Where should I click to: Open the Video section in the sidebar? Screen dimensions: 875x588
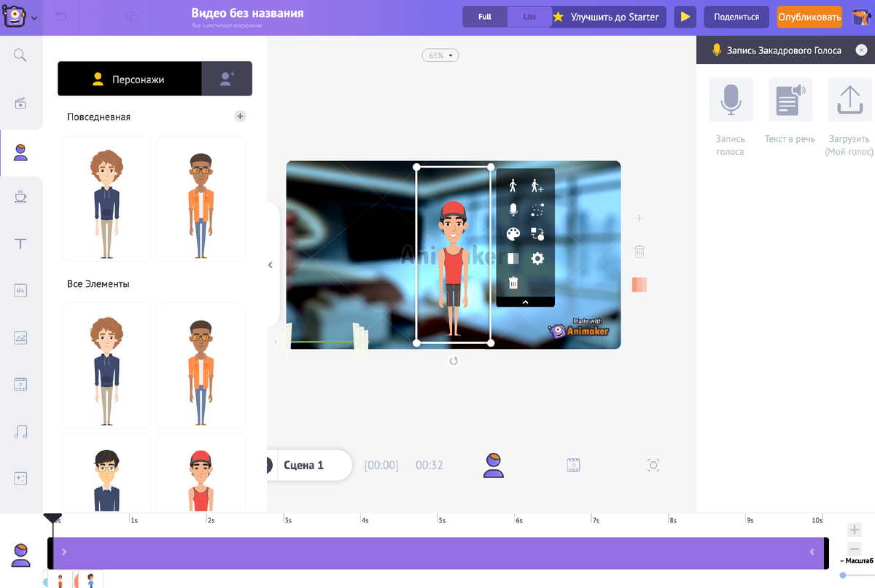coord(20,384)
